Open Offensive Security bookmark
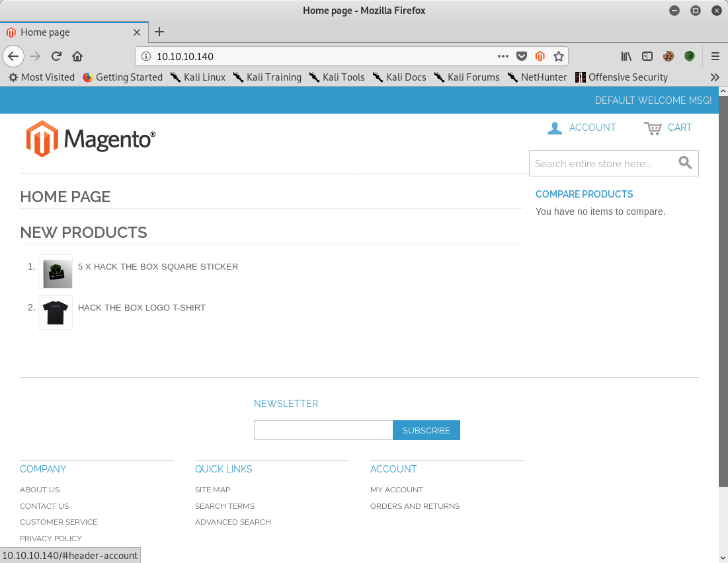The height and width of the screenshot is (563, 728). click(x=622, y=77)
